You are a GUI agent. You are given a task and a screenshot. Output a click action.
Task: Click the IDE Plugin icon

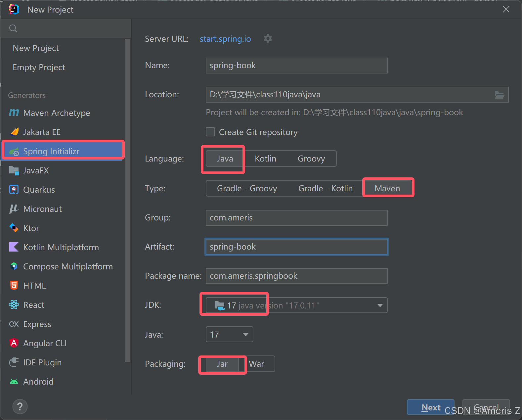pyautogui.click(x=14, y=362)
